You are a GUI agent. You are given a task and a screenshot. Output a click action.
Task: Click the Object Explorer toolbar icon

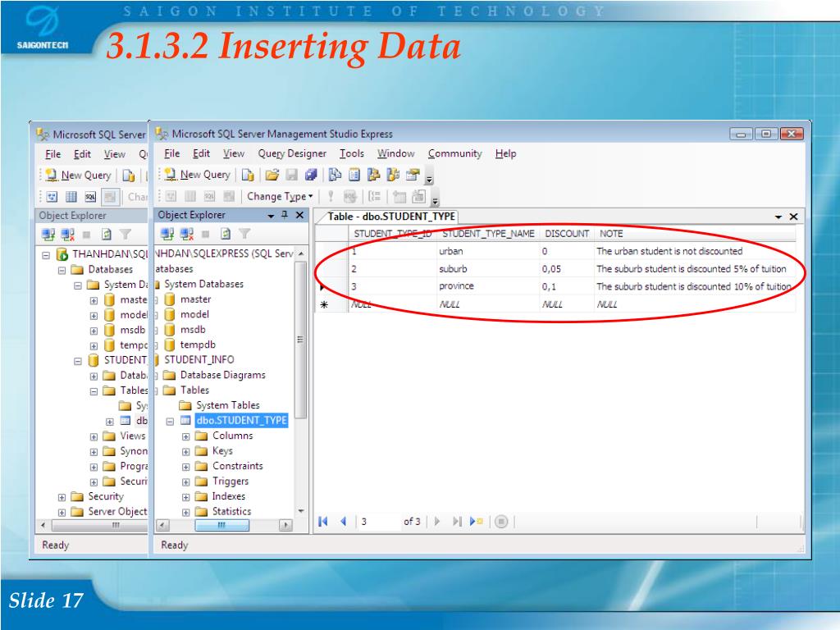(373, 175)
